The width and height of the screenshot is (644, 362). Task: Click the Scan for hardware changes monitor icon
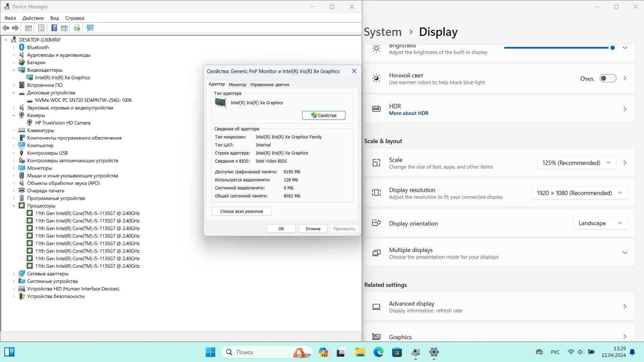(90, 28)
